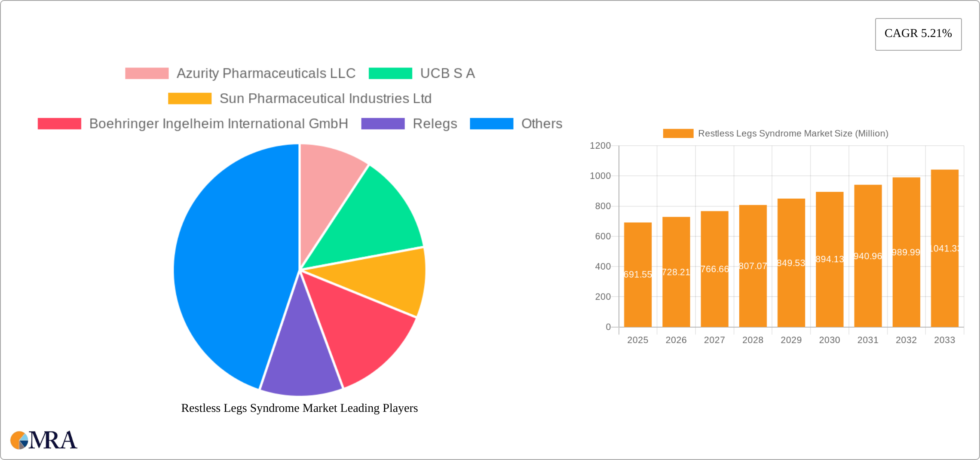This screenshot has width=980, height=460.
Task: Select the 2025 axis label
Action: coord(638,340)
